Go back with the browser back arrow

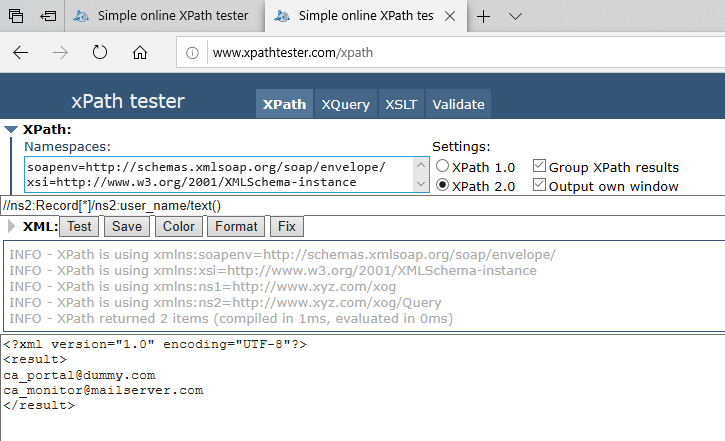point(20,53)
